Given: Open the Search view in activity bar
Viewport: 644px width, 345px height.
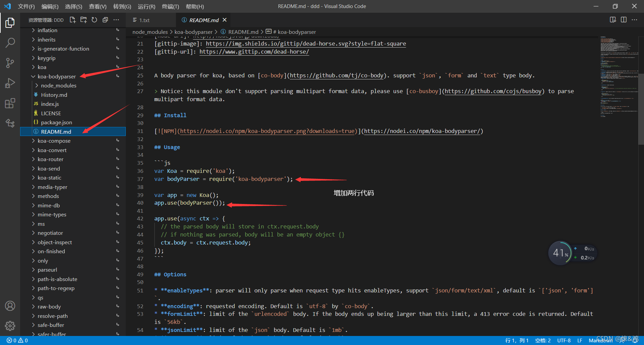Looking at the screenshot, I should pyautogui.click(x=10, y=43).
